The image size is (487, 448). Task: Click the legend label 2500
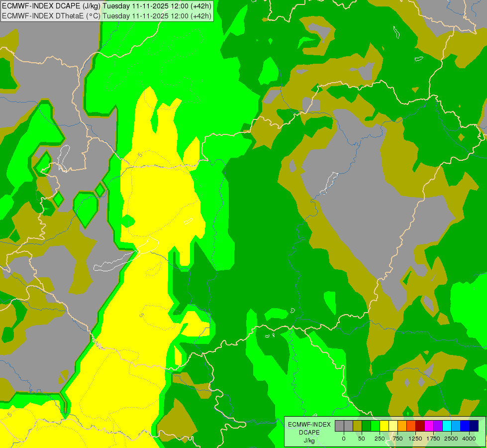click(451, 439)
